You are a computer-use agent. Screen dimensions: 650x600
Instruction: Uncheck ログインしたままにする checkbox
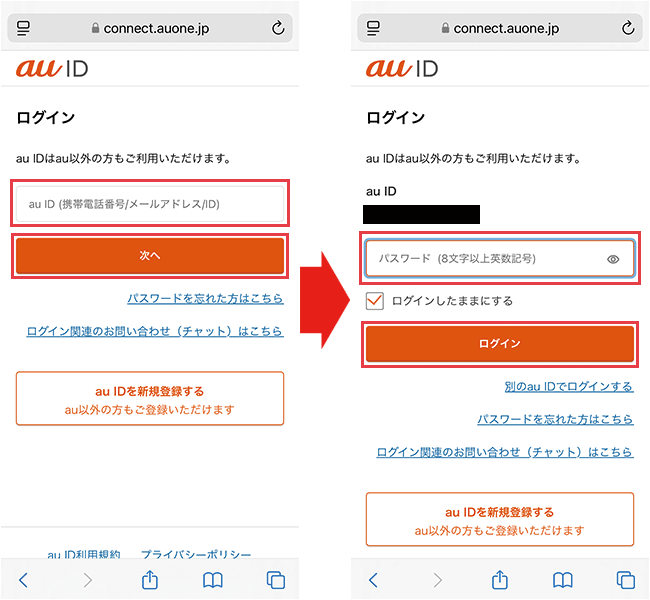coord(375,301)
